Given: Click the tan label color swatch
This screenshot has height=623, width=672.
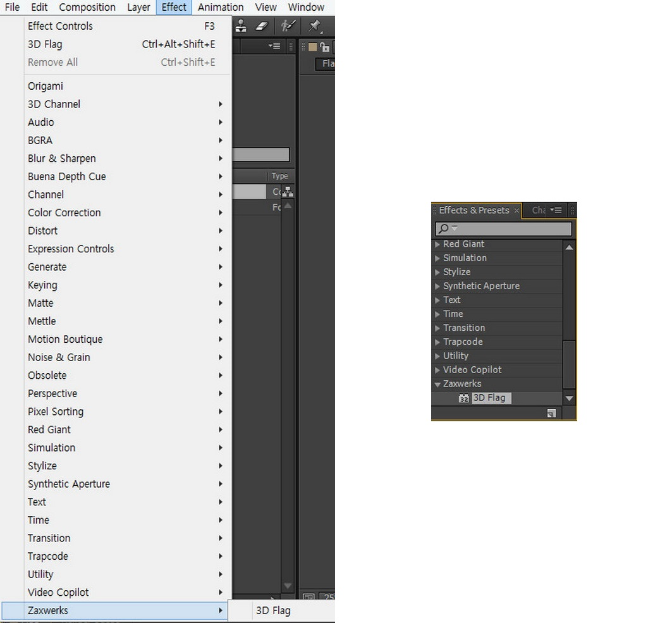Looking at the screenshot, I should pyautogui.click(x=312, y=47).
